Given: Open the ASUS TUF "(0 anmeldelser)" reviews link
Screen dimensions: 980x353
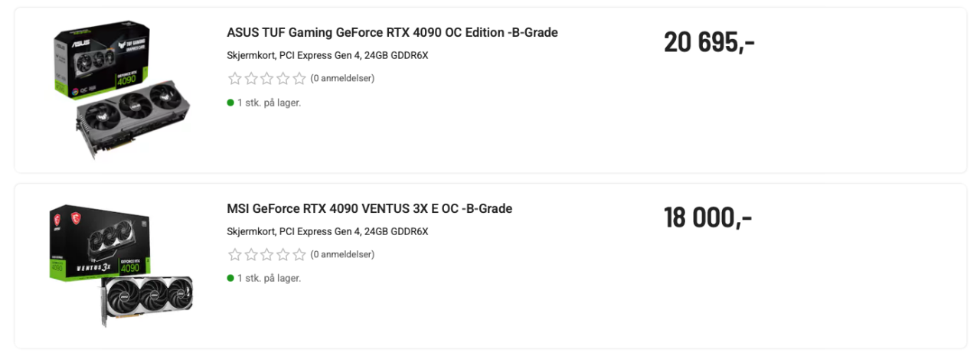Looking at the screenshot, I should click(x=342, y=78).
